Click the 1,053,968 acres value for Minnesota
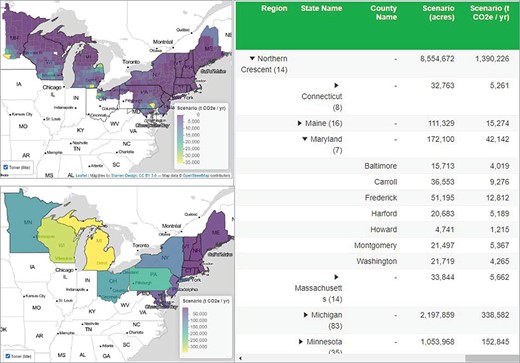The width and height of the screenshot is (520, 363). click(437, 342)
